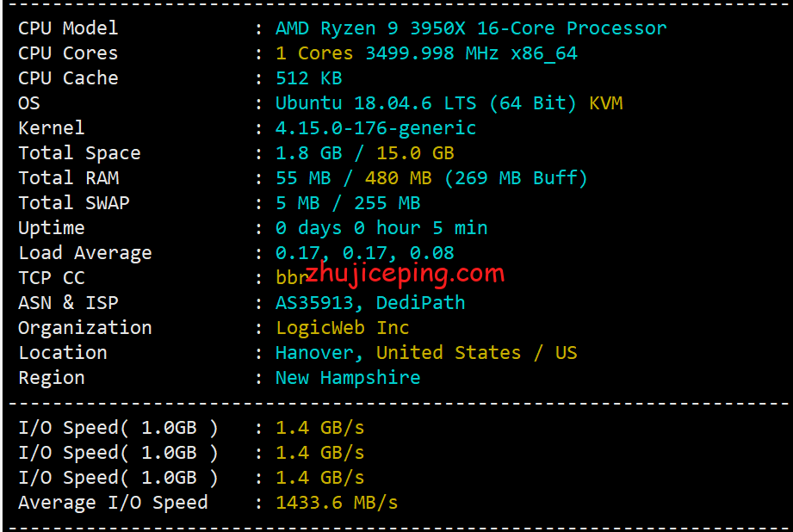The image size is (793, 532).
Task: Click the AS35913, DediPath ISP value
Action: (370, 303)
